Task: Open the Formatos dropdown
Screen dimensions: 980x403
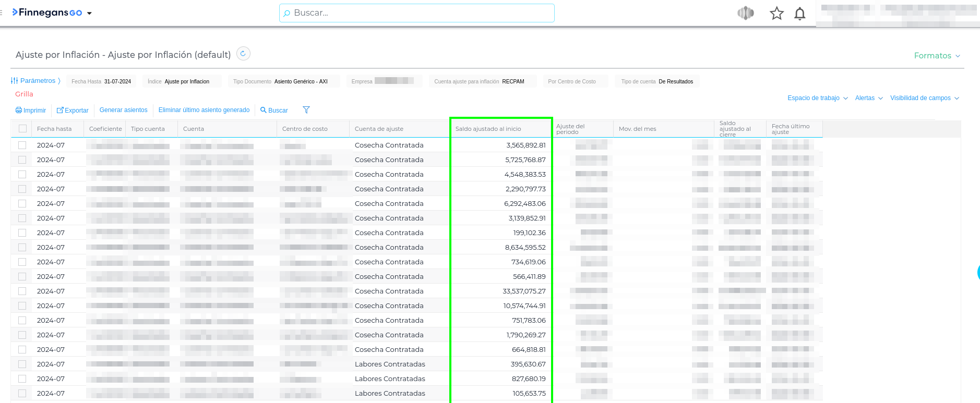Action: coord(937,56)
